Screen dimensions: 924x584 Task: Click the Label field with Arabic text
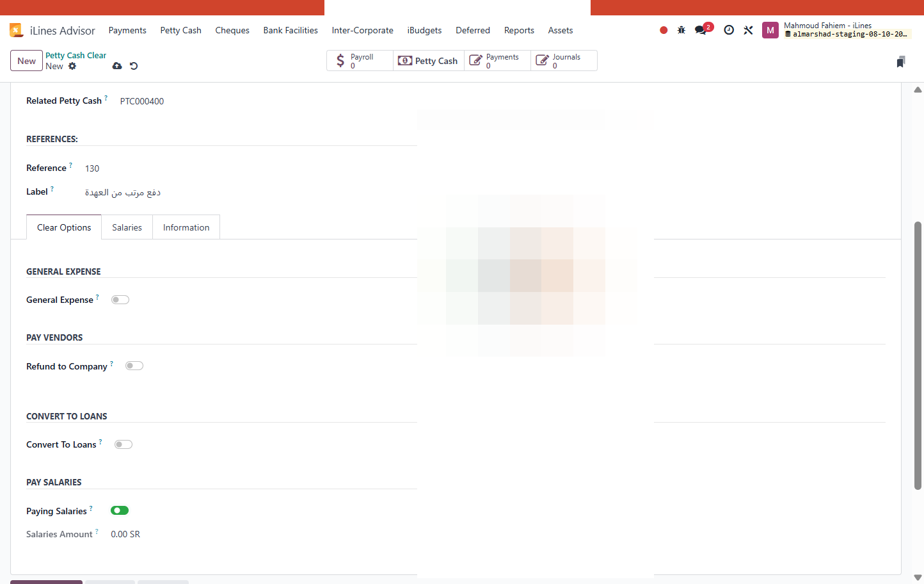pos(123,192)
